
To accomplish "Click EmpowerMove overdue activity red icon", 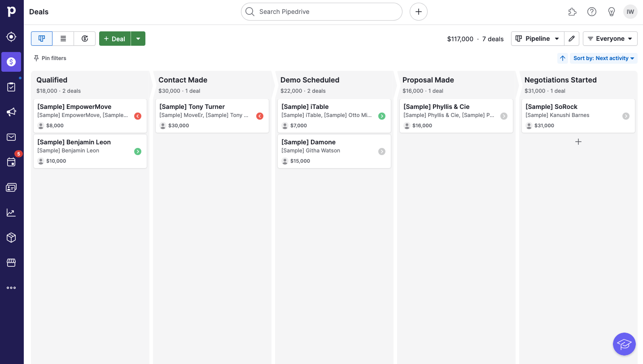I will coord(138,116).
